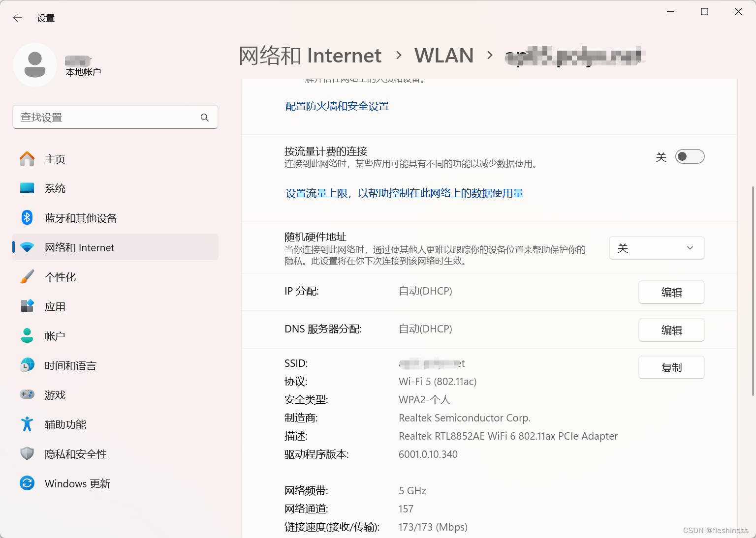The height and width of the screenshot is (538, 756).
Task: Open 隐私和安全性 settings
Action: point(75,454)
